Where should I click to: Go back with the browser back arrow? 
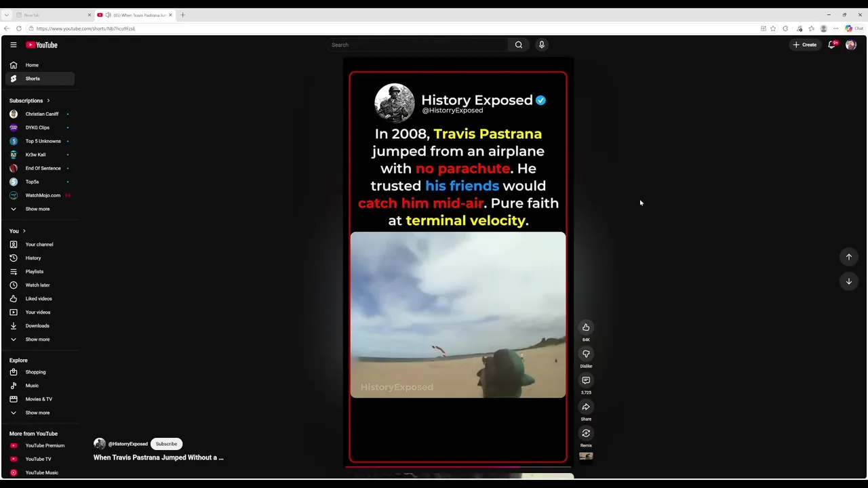(x=7, y=28)
